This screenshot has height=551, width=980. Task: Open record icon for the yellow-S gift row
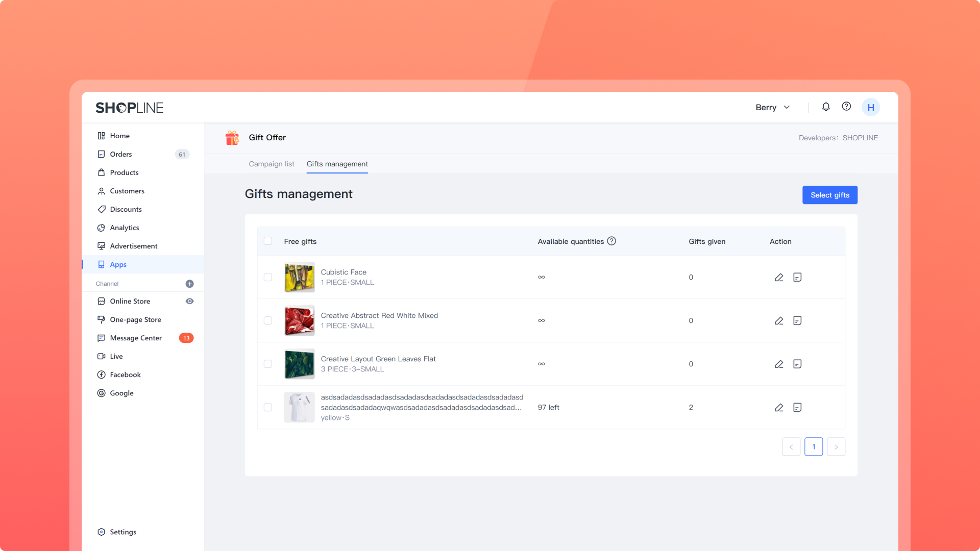tap(797, 408)
